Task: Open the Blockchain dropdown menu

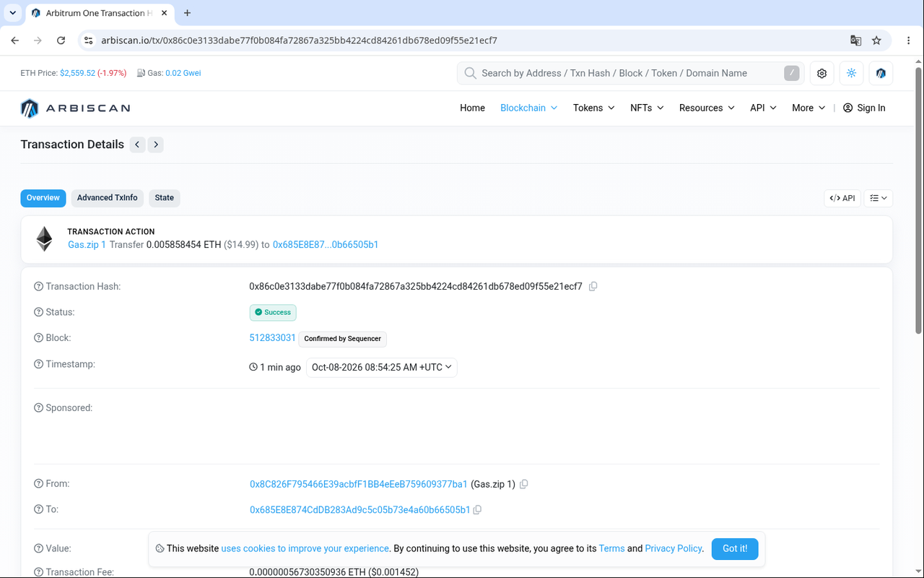Action: tap(529, 108)
